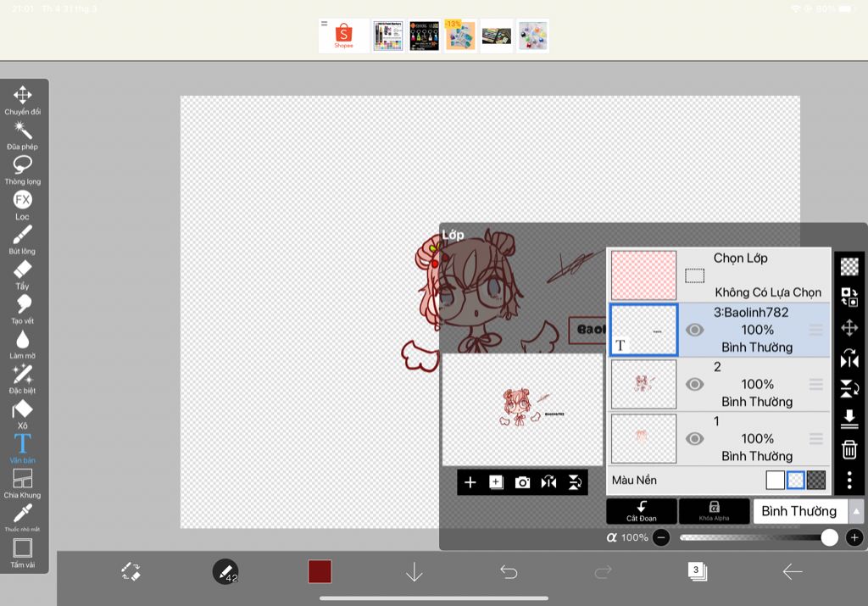The width and height of the screenshot is (868, 606).
Task: Decrease layer opacity with minus button
Action: [x=661, y=537]
